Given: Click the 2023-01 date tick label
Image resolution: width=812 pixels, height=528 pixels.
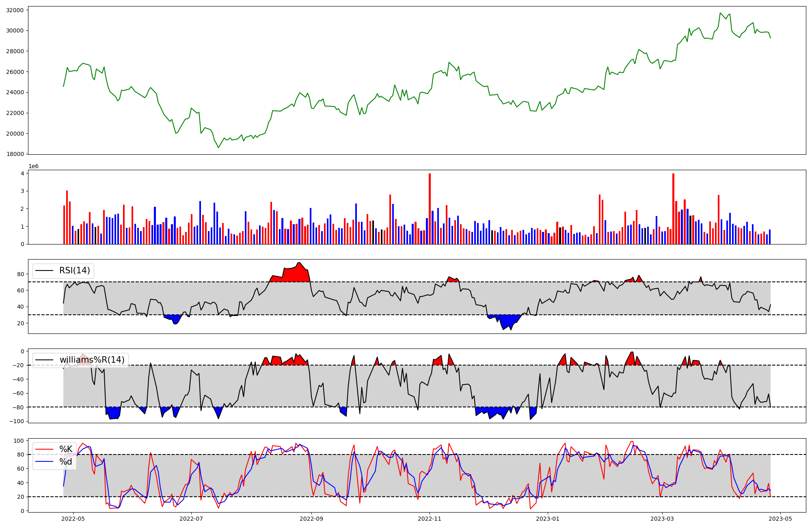Looking at the screenshot, I should (x=548, y=519).
